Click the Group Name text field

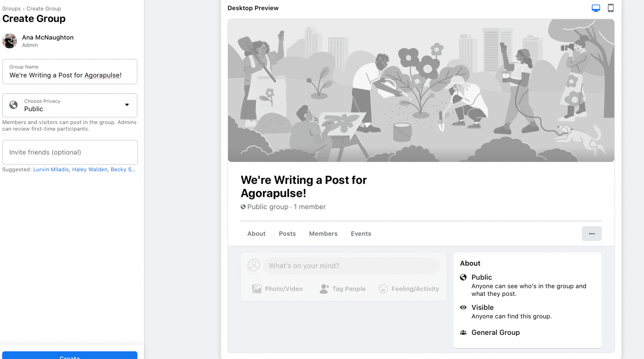pos(70,75)
